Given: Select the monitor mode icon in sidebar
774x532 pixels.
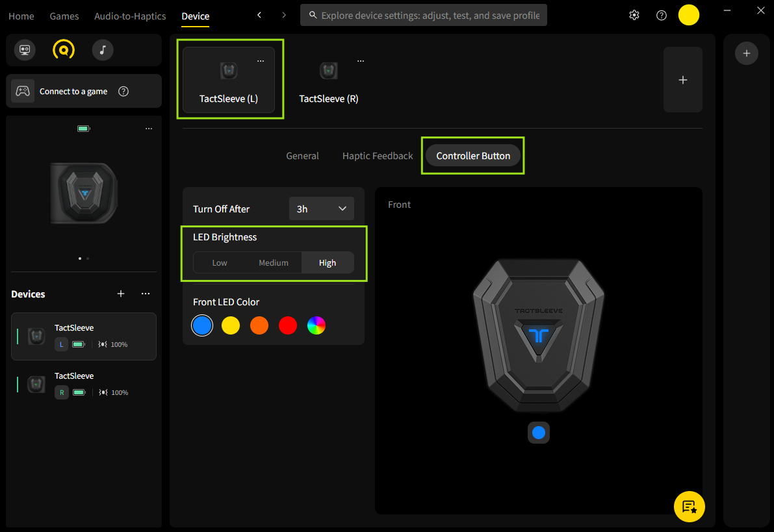Looking at the screenshot, I should click(x=25, y=50).
